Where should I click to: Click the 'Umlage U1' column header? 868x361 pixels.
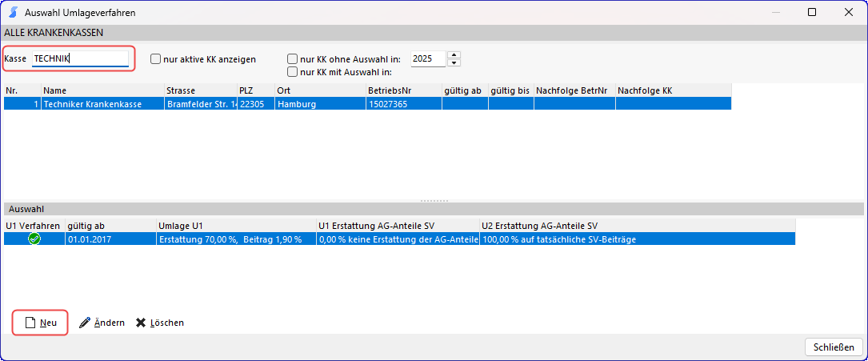tap(236, 226)
